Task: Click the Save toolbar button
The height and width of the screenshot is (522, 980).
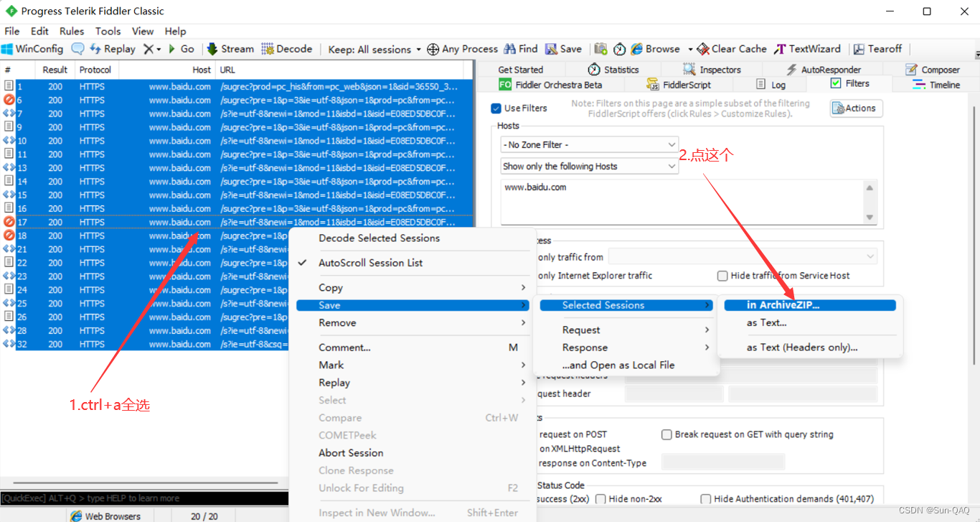Action: [563, 49]
